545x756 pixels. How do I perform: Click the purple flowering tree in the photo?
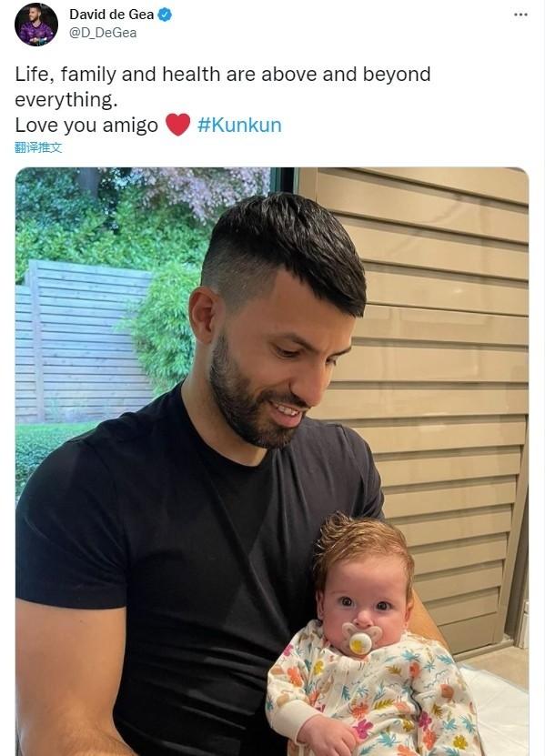203,188
